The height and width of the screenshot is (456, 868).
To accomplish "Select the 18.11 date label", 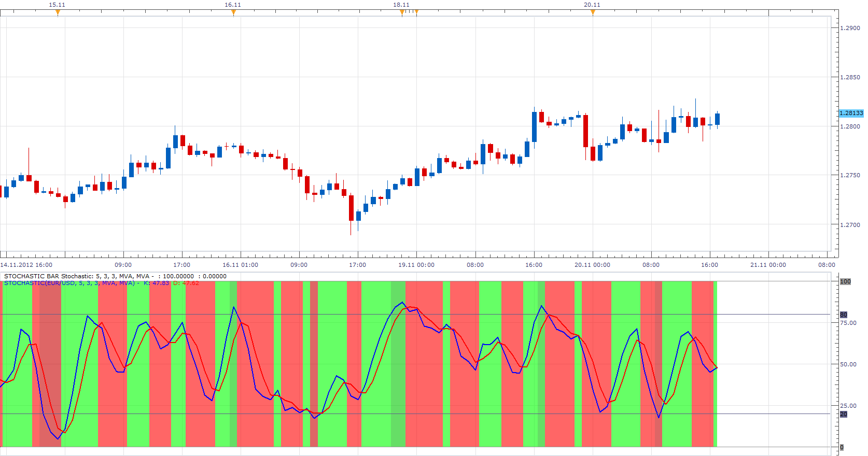I will point(401,5).
